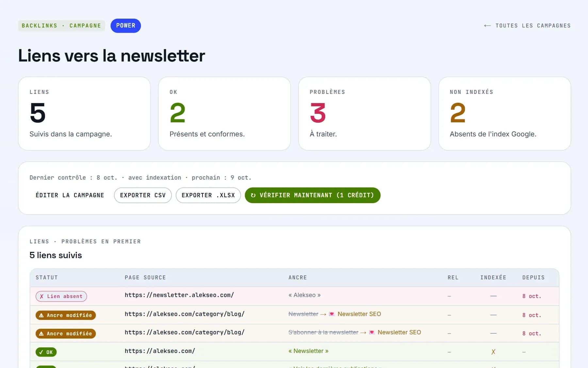Click the back arrow next to Toutes les campagnes

click(487, 26)
